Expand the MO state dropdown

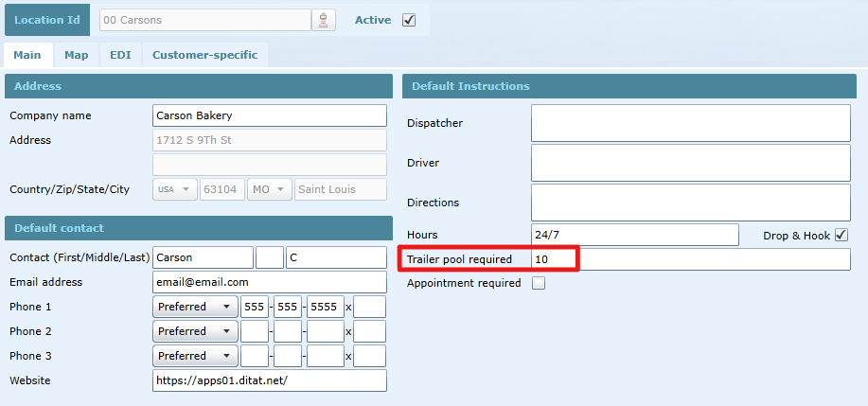(269, 189)
